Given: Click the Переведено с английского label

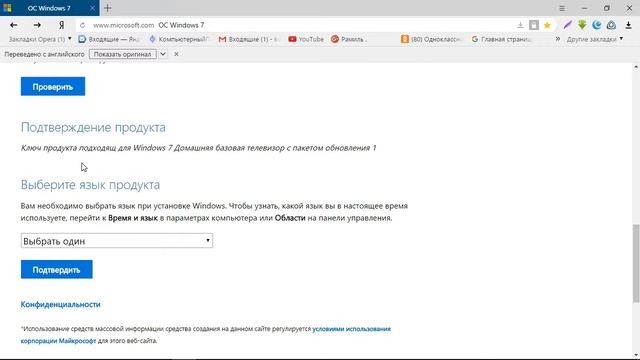Looking at the screenshot, I should click(44, 54).
